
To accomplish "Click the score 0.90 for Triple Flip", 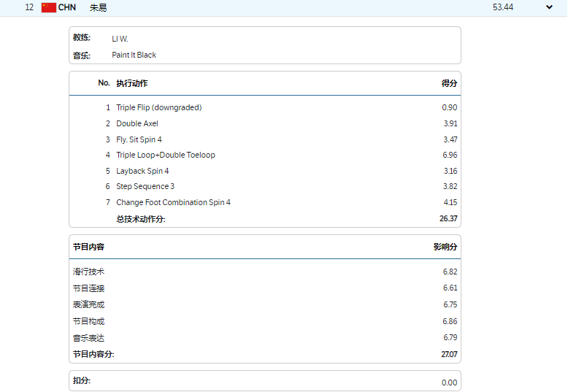I will click(450, 107).
